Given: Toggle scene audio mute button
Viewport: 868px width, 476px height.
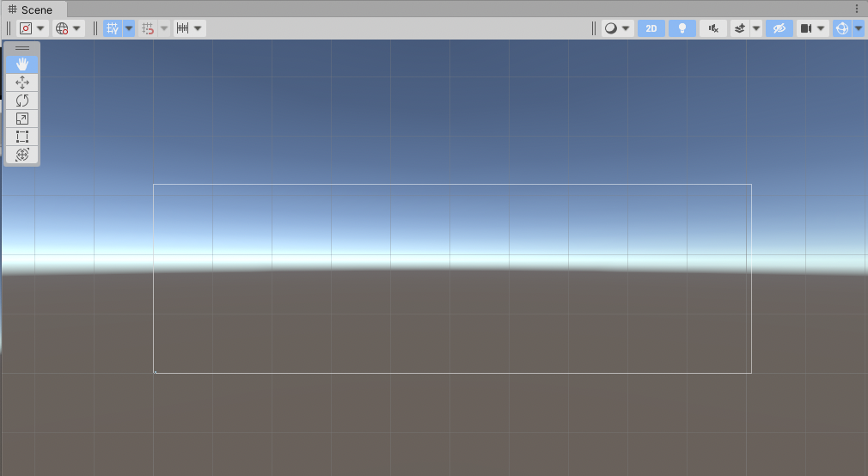Looking at the screenshot, I should 713,28.
